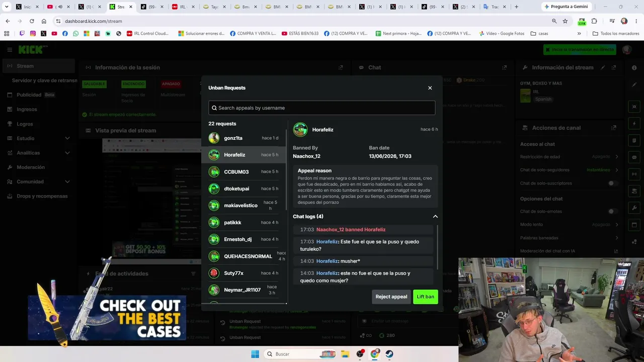Pop out the Información de la sesión panel

(x=341, y=67)
